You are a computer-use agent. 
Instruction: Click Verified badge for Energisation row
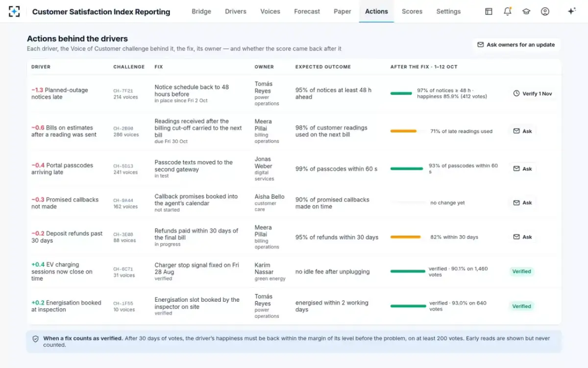click(522, 306)
